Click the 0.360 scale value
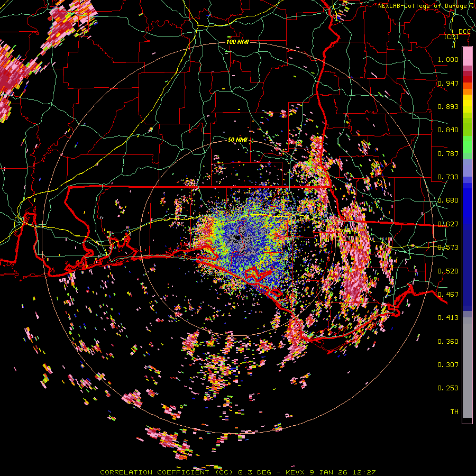Viewport: 476px width, 476px height. point(448,342)
